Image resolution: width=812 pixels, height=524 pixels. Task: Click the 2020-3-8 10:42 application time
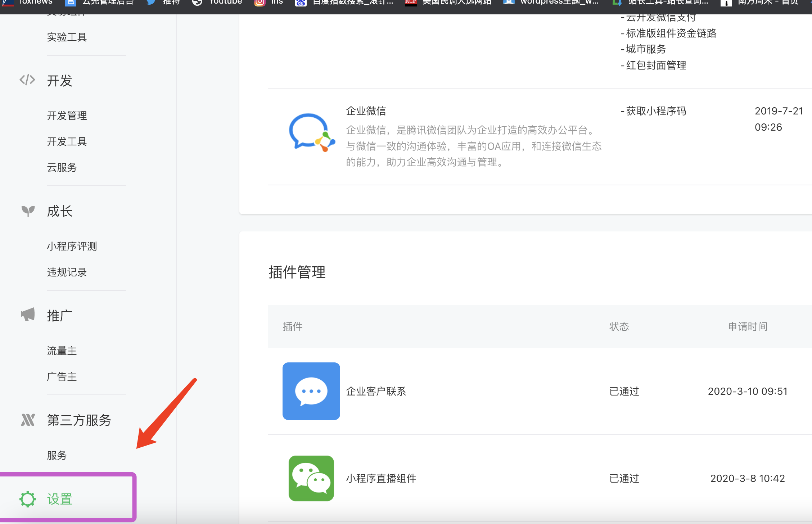pyautogui.click(x=748, y=478)
